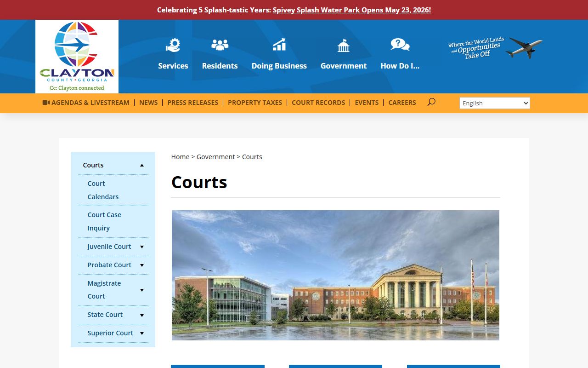Image resolution: width=588 pixels, height=368 pixels.
Task: Click the Clayton County Georgia logo
Action: click(77, 57)
